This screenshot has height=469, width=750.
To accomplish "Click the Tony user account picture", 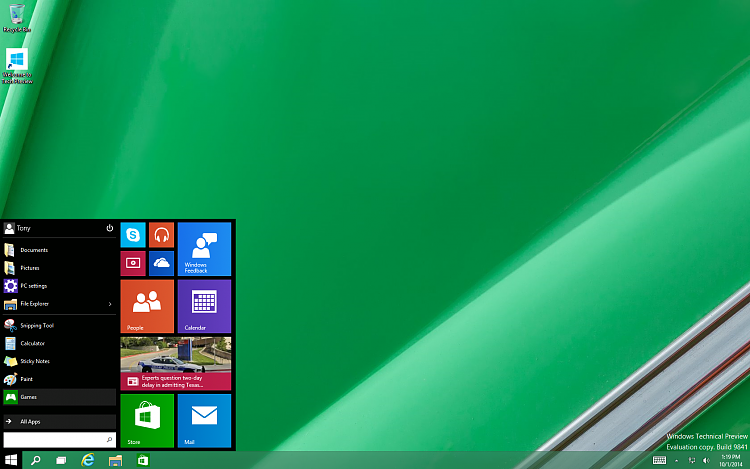I will pos(9,229).
